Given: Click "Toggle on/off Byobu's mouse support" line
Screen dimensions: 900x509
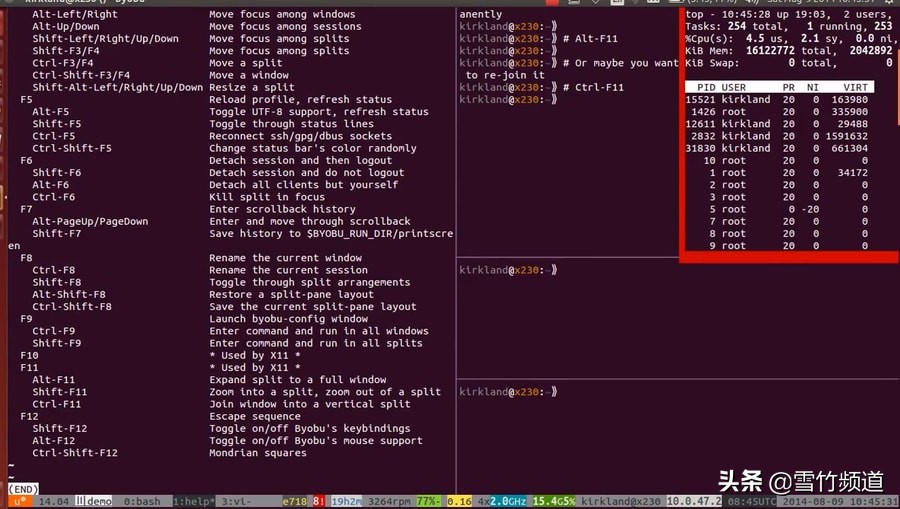Looking at the screenshot, I should 316,441.
